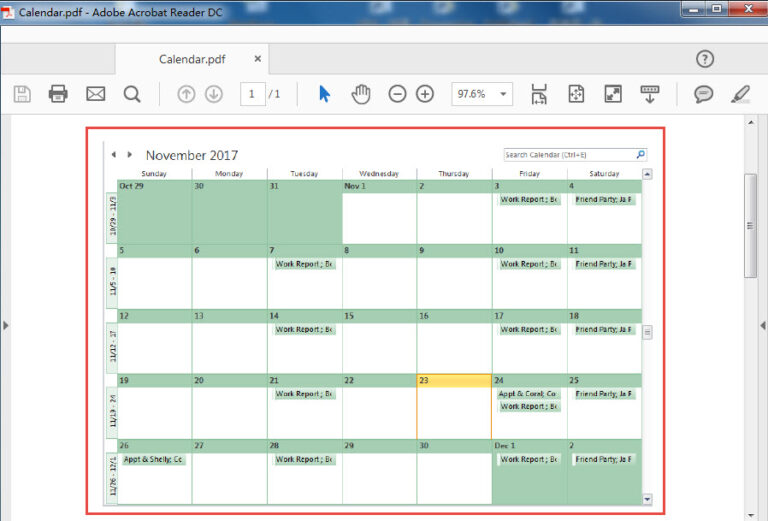Screen dimensions: 768x521
Task: Click the calendar scroll grip marker
Action: [x=647, y=332]
